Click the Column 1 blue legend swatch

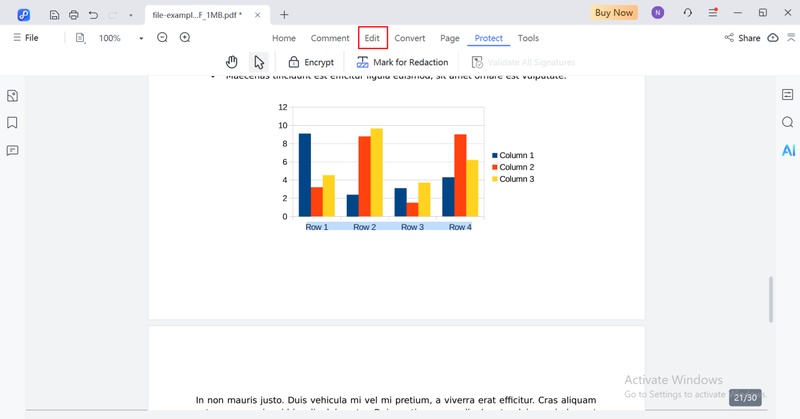pos(494,155)
